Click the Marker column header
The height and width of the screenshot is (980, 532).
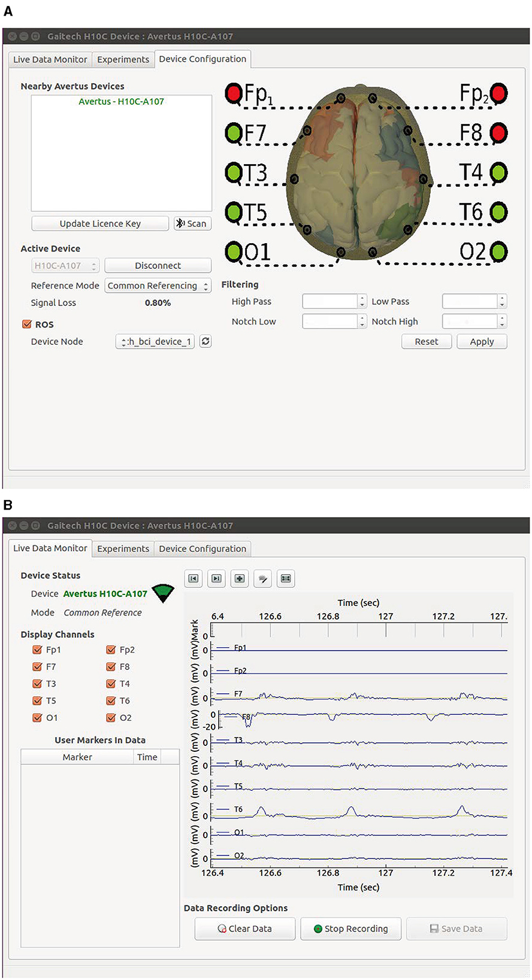77,757
